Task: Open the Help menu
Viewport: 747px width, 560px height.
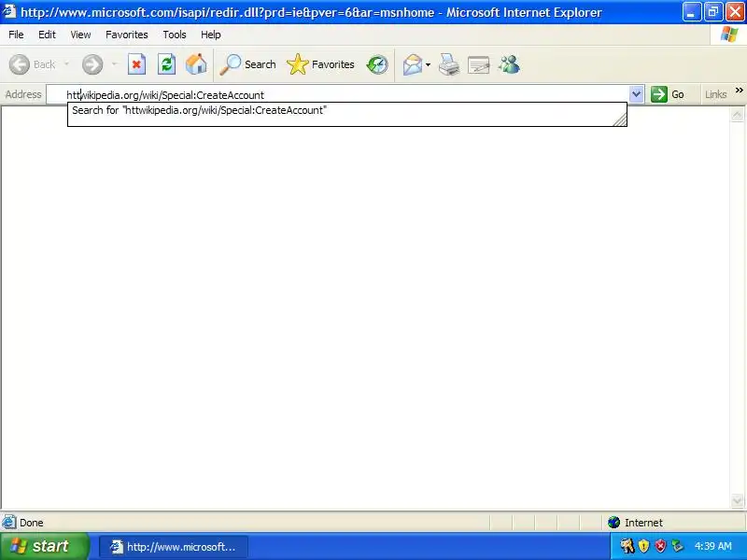Action: (211, 35)
